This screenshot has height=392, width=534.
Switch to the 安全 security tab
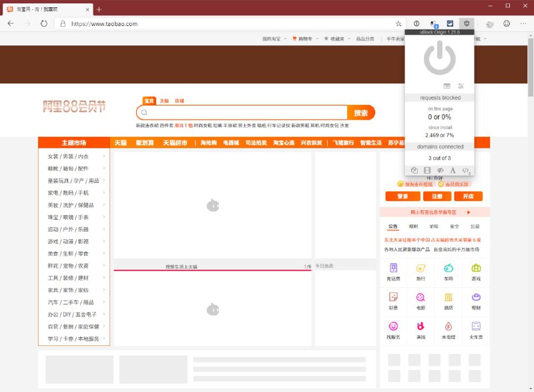[455, 226]
